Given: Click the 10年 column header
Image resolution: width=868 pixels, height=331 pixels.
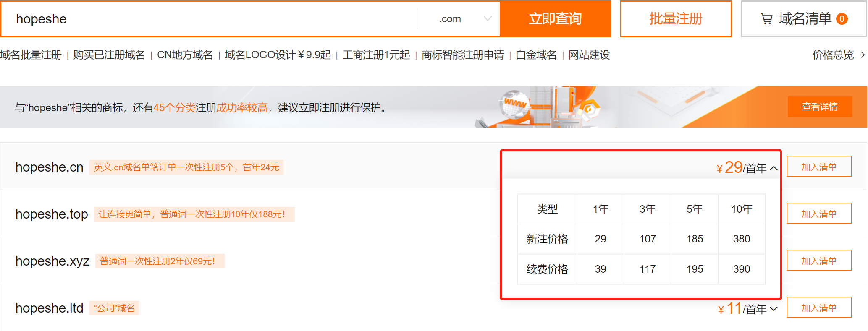Looking at the screenshot, I should [x=742, y=209].
